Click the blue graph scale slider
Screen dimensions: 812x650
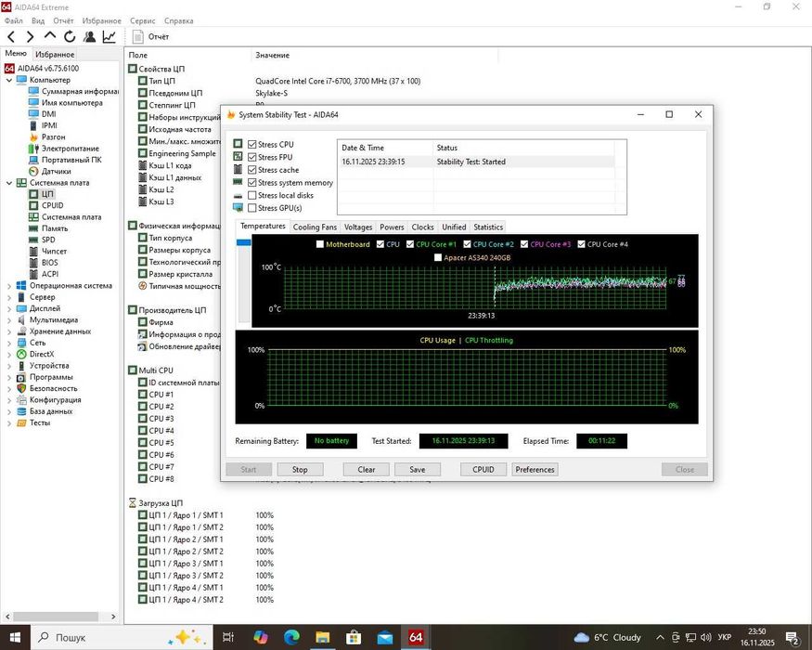[x=243, y=242]
